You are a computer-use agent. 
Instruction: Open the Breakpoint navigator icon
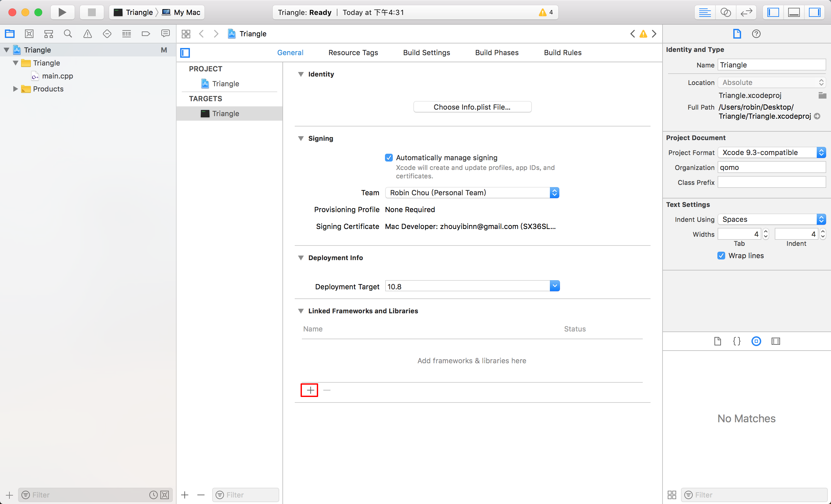146,34
